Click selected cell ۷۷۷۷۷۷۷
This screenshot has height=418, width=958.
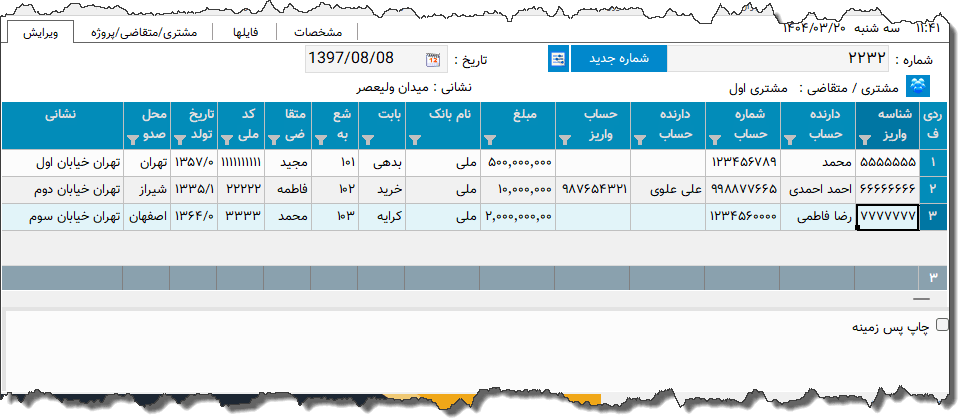pos(888,216)
